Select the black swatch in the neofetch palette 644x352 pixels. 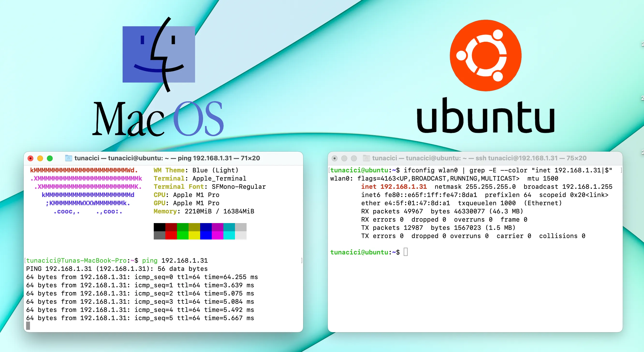(x=160, y=227)
